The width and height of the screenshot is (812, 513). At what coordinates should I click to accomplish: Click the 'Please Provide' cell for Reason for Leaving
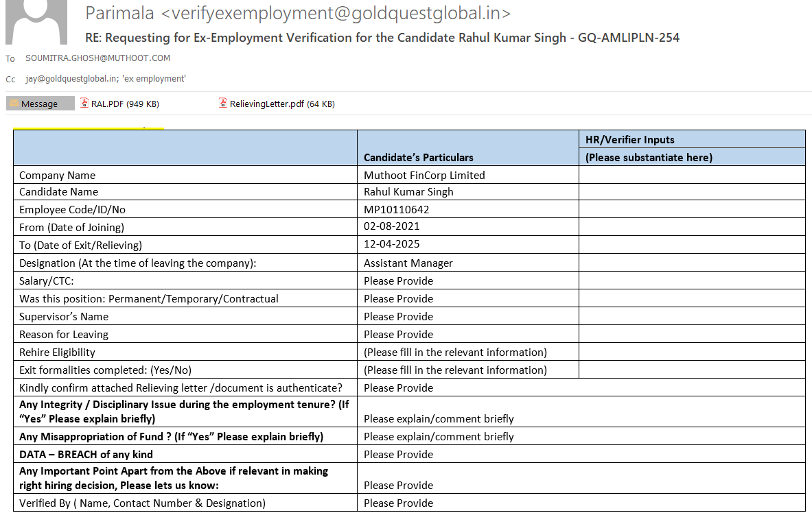(398, 335)
